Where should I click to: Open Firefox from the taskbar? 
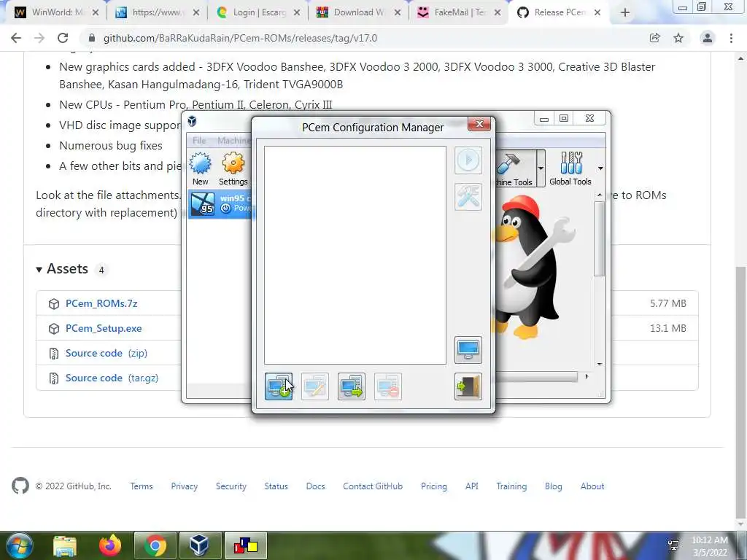tap(109, 545)
